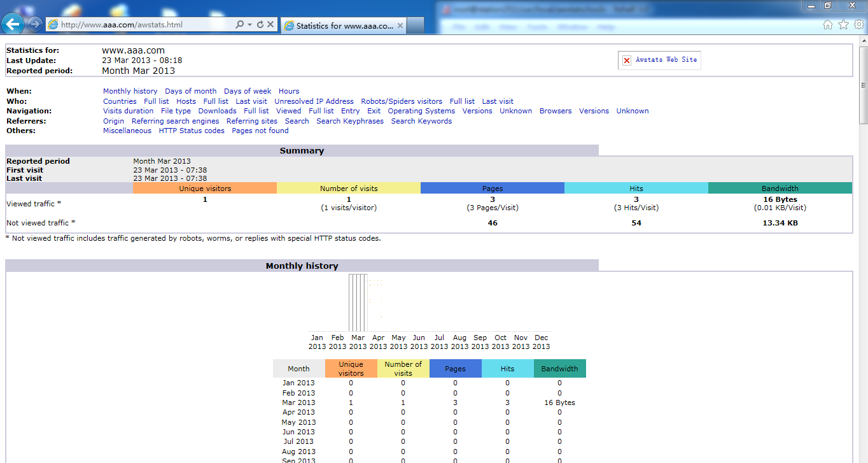Expand the address bar dropdown arrow
This screenshot has width=868, height=463.
coord(250,24)
